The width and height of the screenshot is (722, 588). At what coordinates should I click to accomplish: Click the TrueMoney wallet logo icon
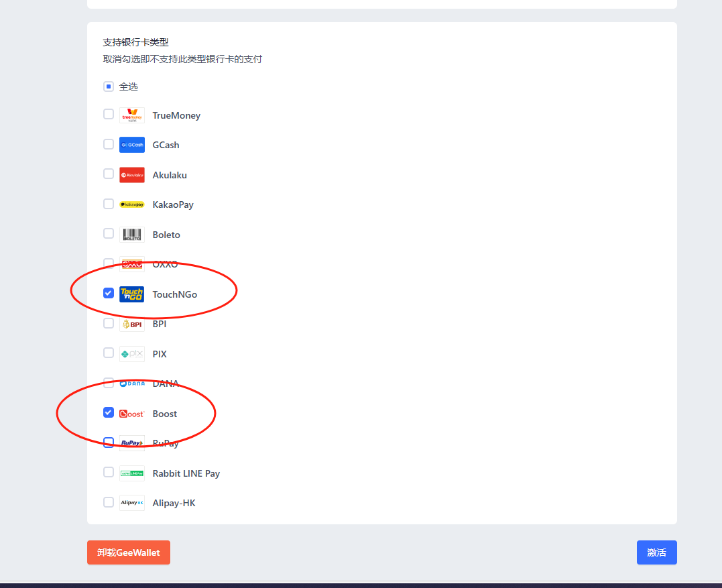click(131, 115)
